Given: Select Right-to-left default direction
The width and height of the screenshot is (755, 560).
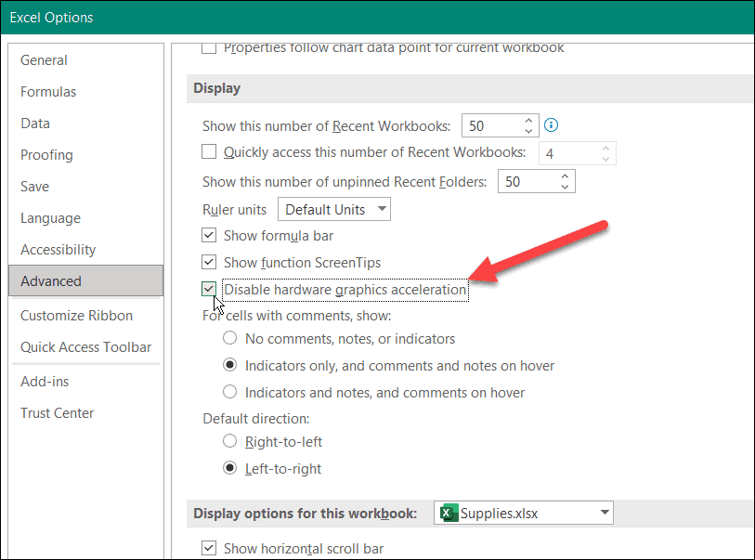Looking at the screenshot, I should 229,442.
